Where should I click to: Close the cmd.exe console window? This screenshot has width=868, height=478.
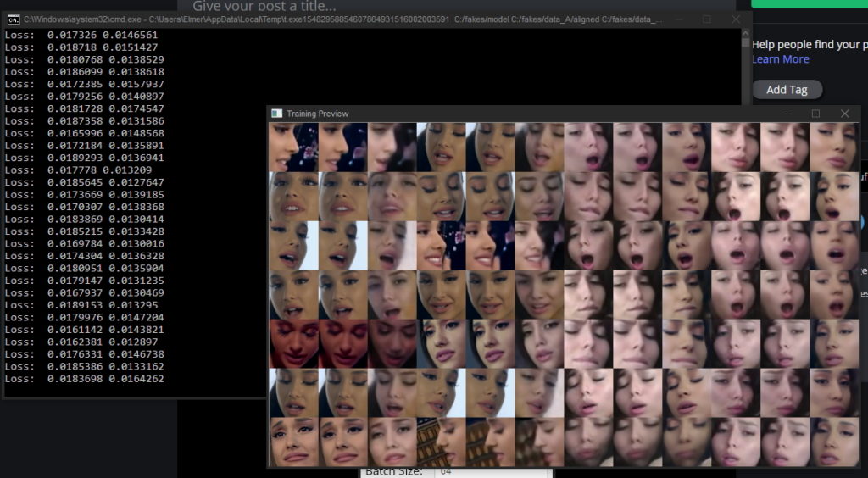click(x=736, y=19)
